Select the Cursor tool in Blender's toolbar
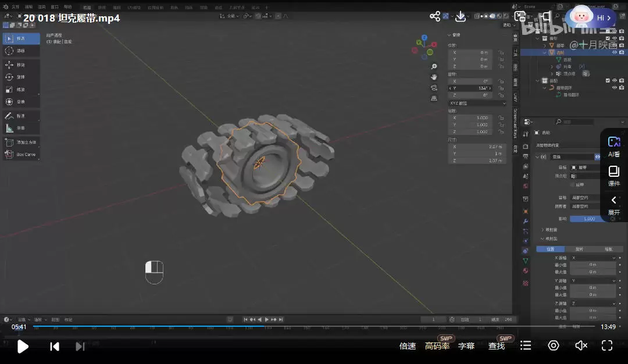 (22, 51)
